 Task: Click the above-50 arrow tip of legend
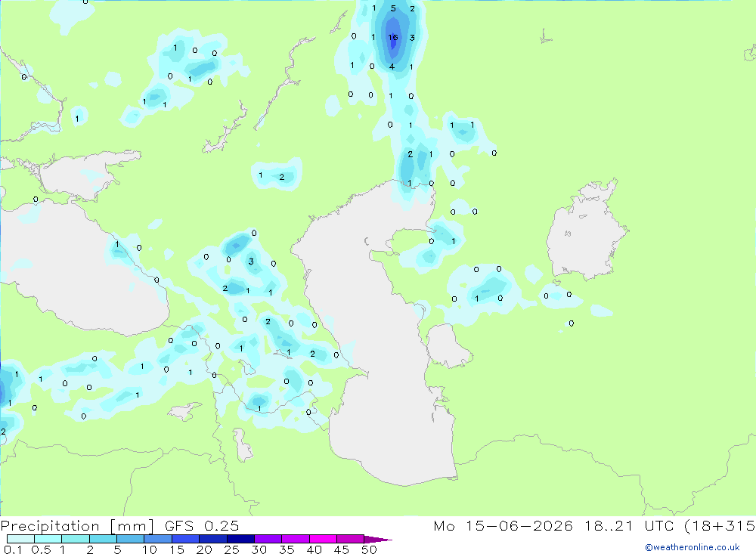click(x=377, y=539)
